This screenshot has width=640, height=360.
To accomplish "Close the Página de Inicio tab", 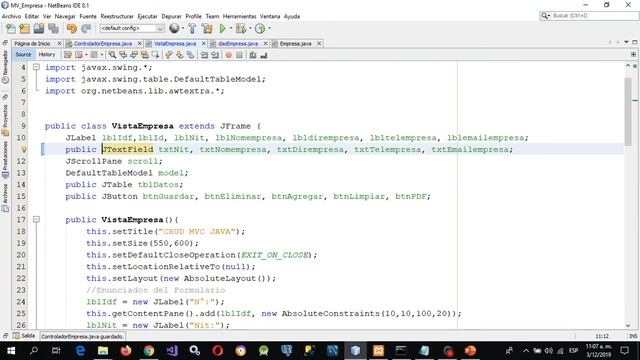I will click(59, 43).
